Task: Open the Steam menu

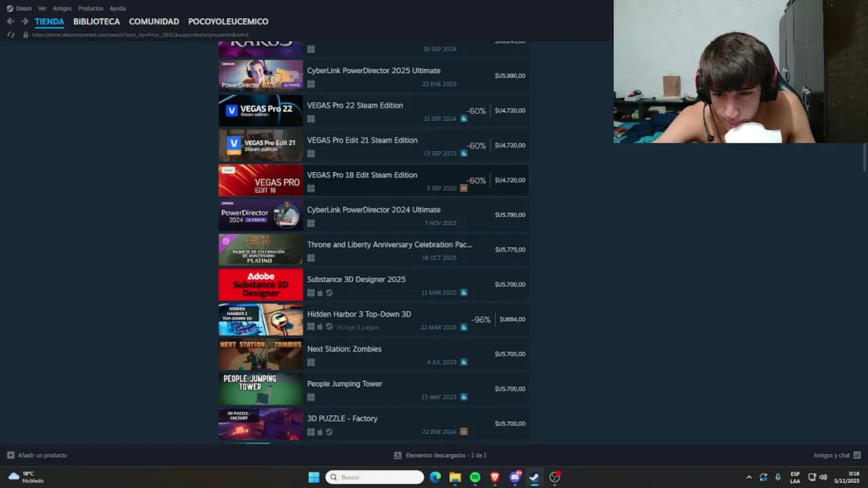Action: click(24, 8)
